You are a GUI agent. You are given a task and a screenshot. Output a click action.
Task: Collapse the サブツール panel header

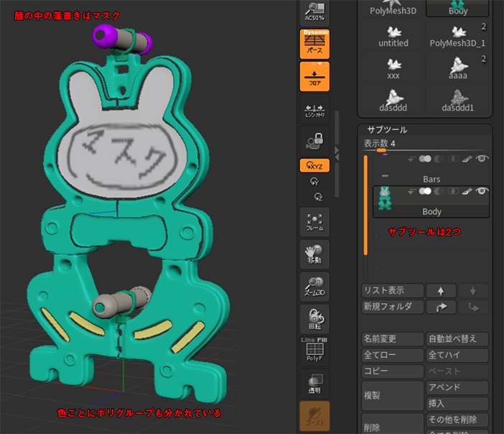click(387, 129)
